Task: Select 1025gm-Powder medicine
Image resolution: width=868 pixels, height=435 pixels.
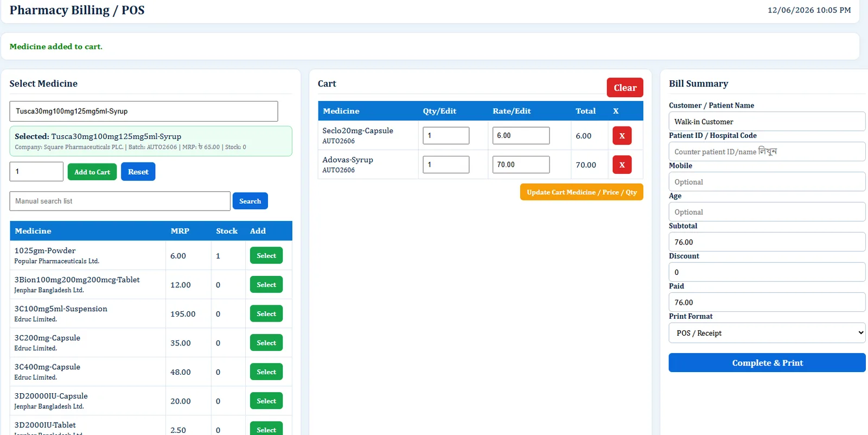Action: (266, 255)
